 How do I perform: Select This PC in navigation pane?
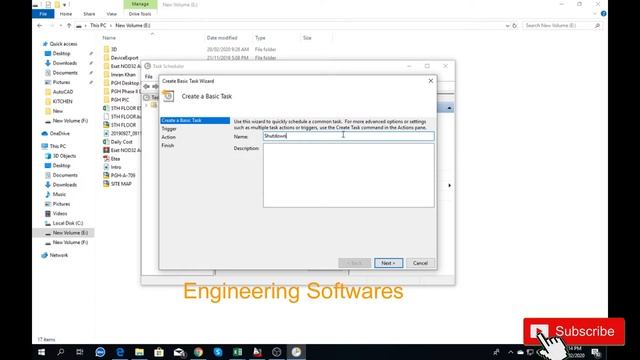[58, 146]
